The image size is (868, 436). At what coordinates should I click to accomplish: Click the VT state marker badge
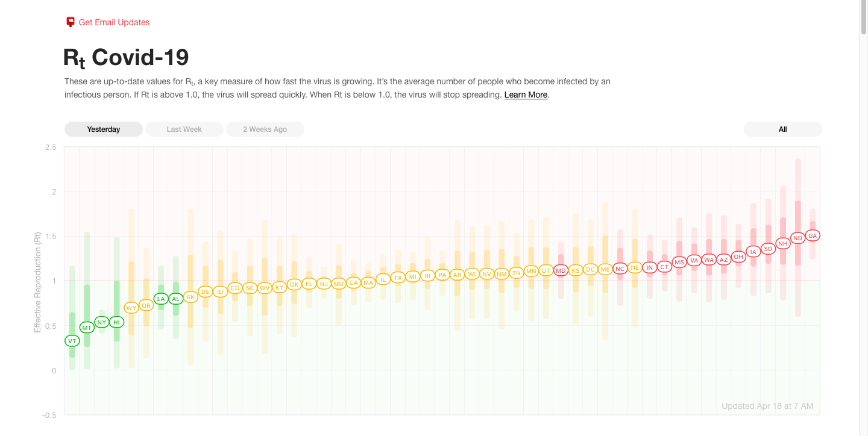(x=72, y=341)
